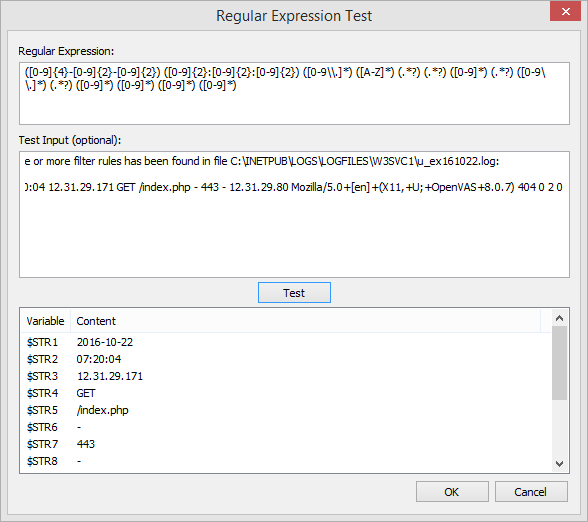588x522 pixels.
Task: Select the $STR4 row
Action: 286,393
